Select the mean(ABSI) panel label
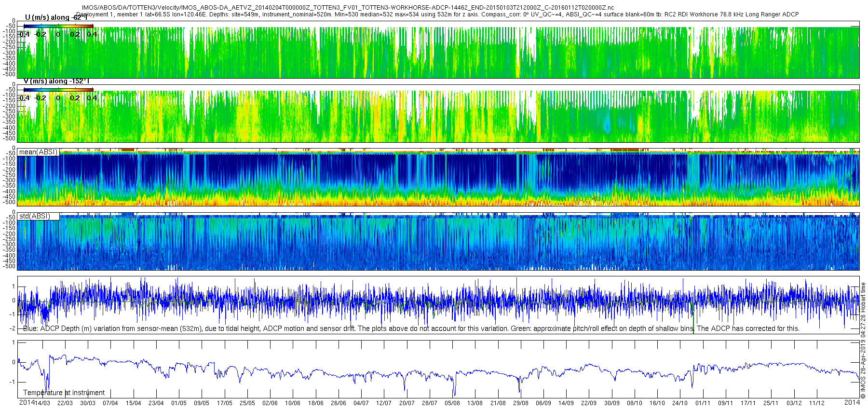This screenshot has height=410, width=868. coord(38,152)
